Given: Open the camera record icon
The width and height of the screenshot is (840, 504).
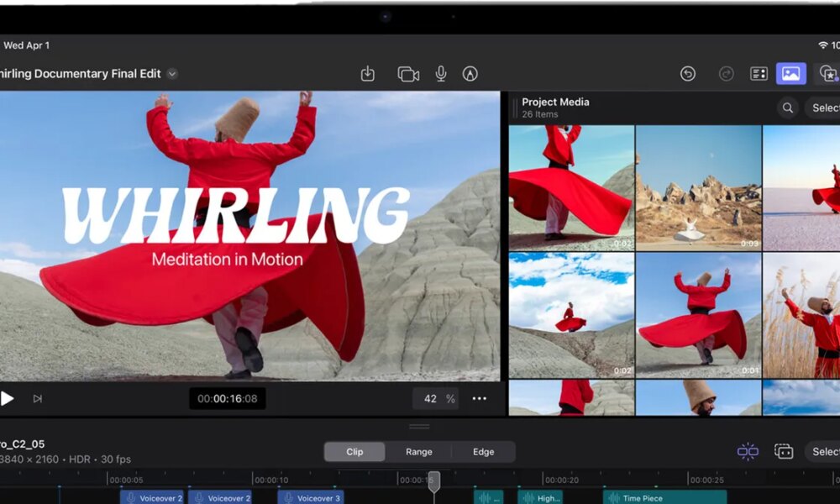Looking at the screenshot, I should point(408,74).
